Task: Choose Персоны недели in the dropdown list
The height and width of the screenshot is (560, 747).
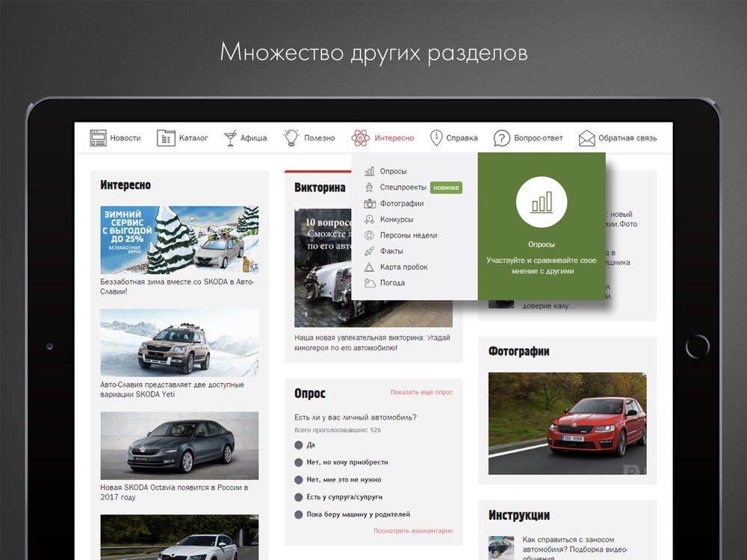Action: click(409, 235)
